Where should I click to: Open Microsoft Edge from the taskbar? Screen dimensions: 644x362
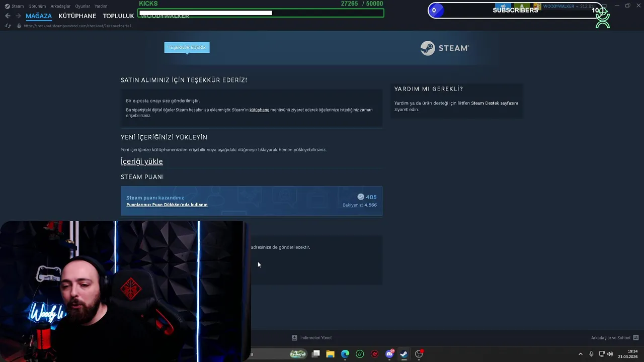[345, 354]
